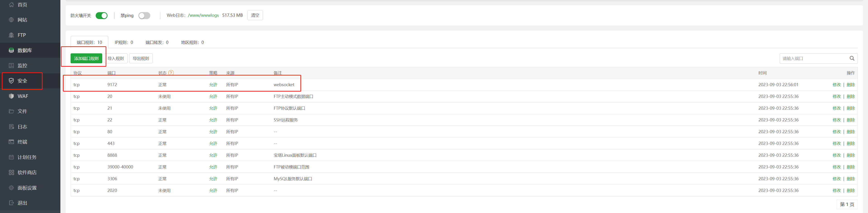This screenshot has height=213, width=868.
Task: Click 修改 for port 9172 row
Action: [x=836, y=85]
